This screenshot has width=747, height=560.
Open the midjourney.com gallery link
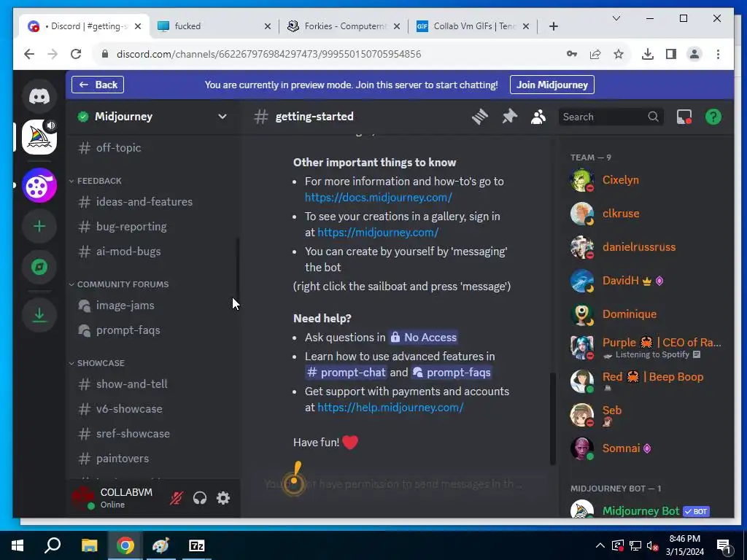[x=378, y=233]
